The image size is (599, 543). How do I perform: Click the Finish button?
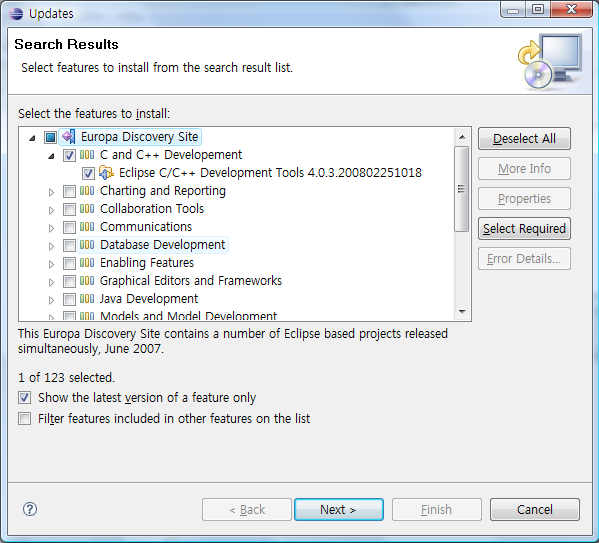pos(436,509)
